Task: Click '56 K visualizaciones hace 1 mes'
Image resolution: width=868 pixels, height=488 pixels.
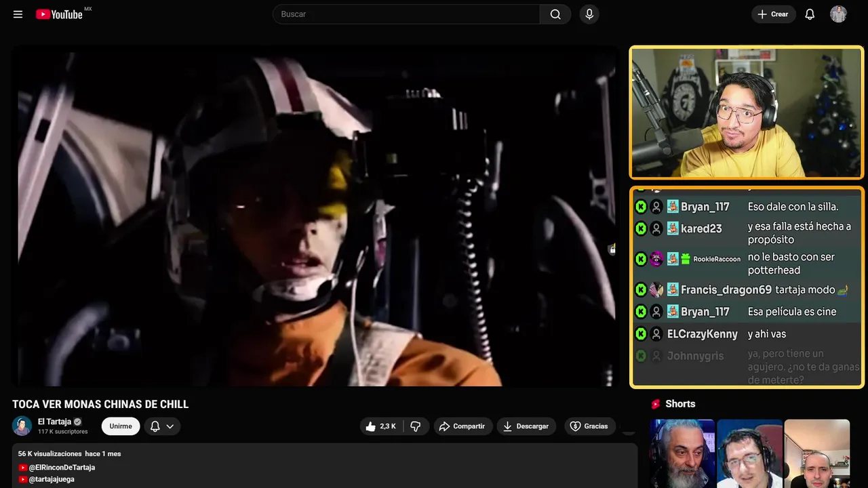Action: (69, 453)
